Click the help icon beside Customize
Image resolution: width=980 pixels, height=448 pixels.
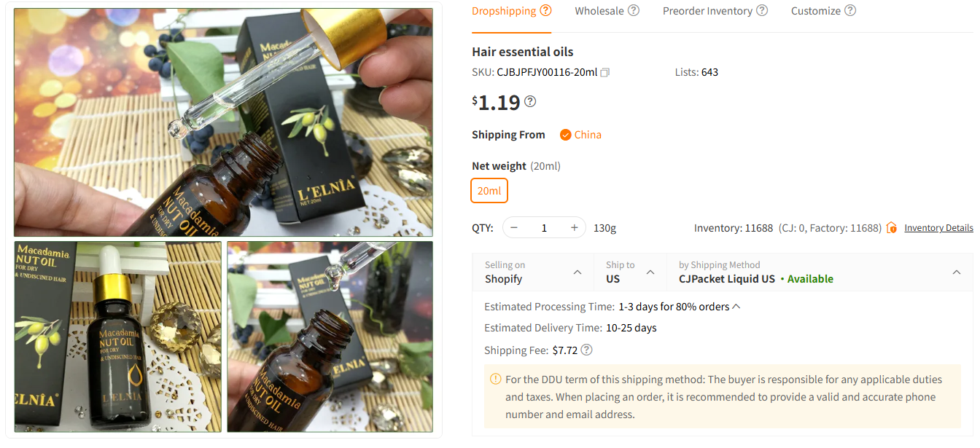pyautogui.click(x=850, y=10)
